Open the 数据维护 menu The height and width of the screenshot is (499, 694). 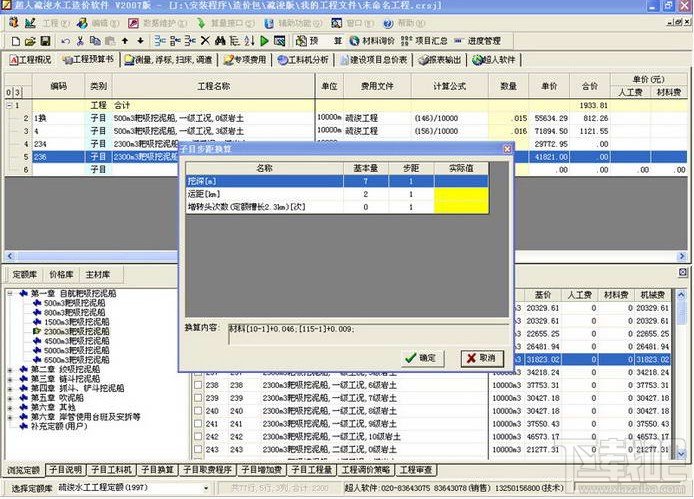[158, 23]
